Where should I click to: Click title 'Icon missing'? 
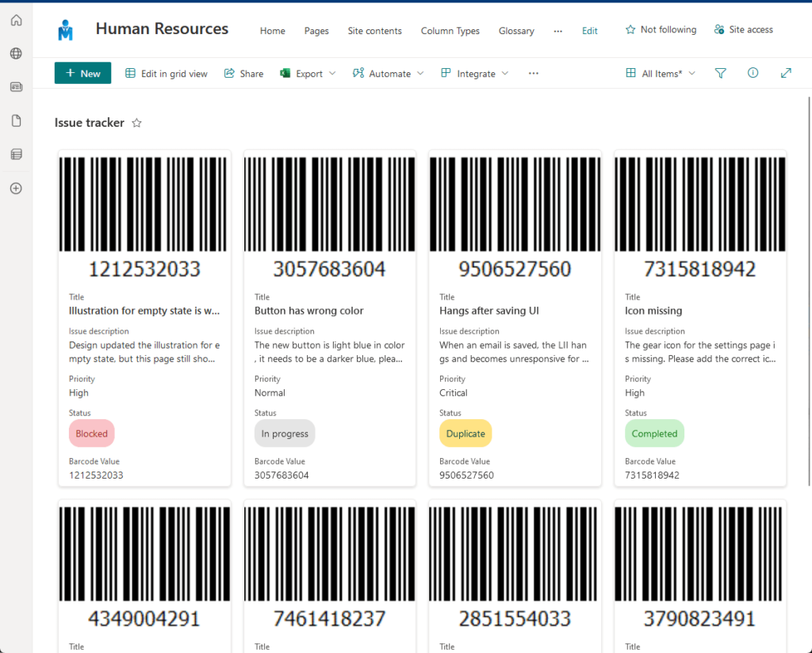point(653,311)
